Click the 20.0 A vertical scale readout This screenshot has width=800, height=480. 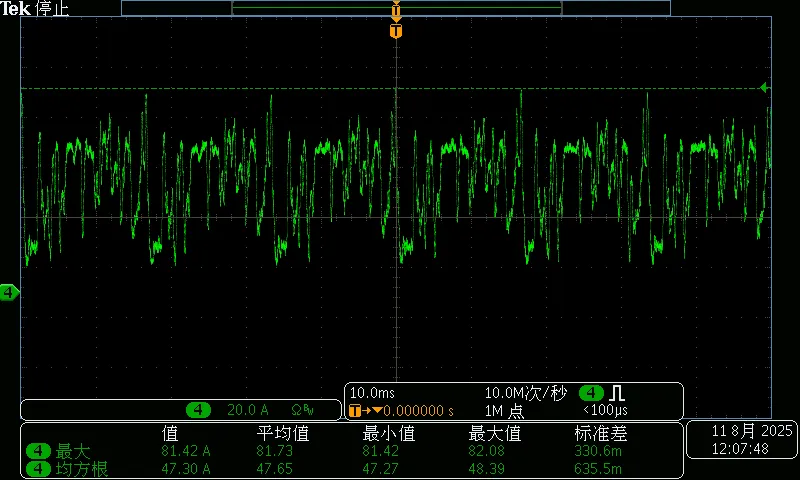point(248,410)
